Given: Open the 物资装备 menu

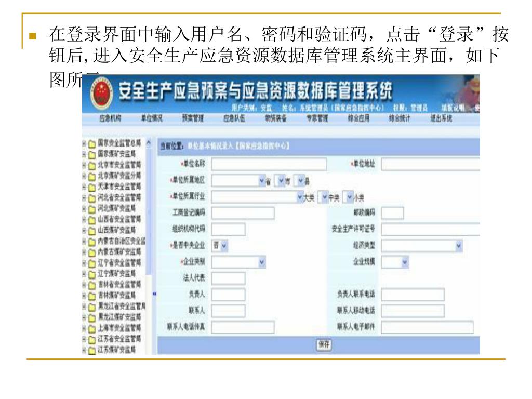Looking at the screenshot, I should click(x=275, y=118).
